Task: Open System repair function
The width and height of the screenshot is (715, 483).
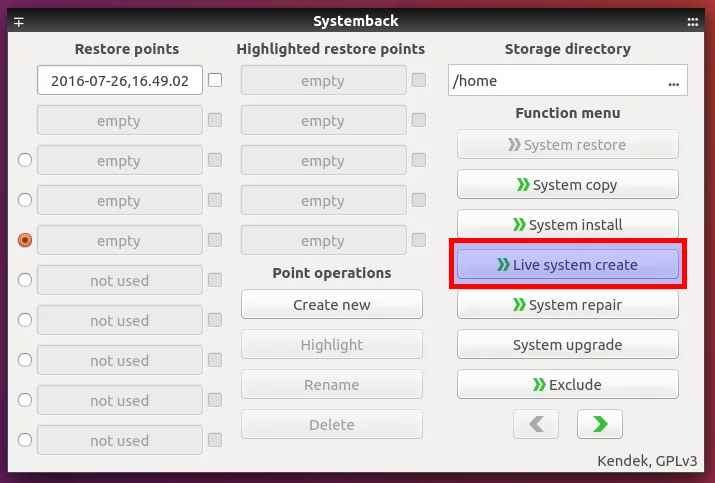Action: point(568,305)
